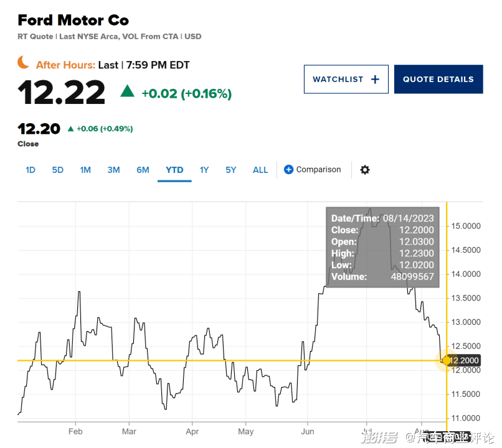Open chart settings gear icon
The image size is (502, 448).
pyautogui.click(x=365, y=170)
